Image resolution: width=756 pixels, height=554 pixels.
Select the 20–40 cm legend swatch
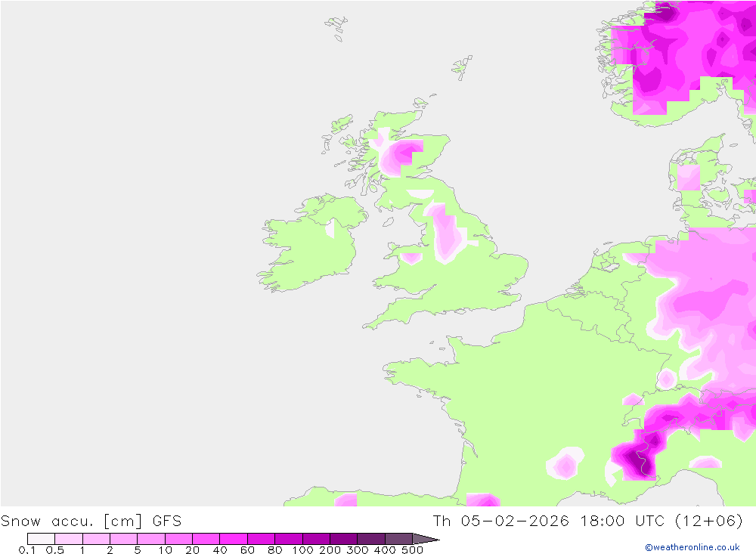(x=206, y=539)
